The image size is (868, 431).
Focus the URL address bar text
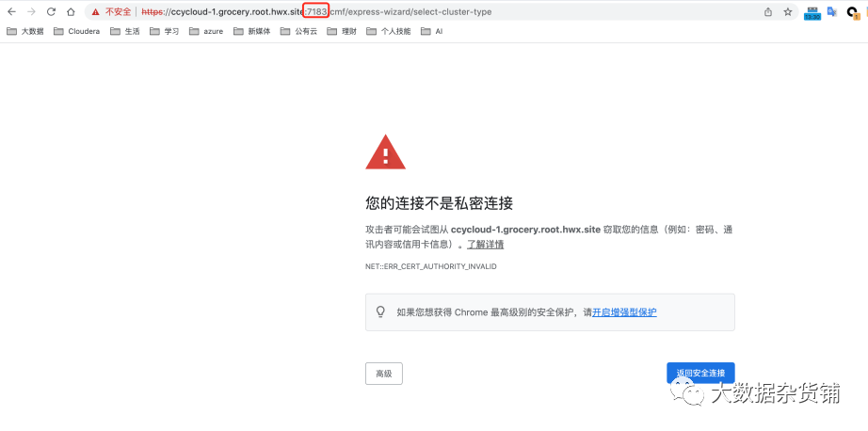click(316, 11)
